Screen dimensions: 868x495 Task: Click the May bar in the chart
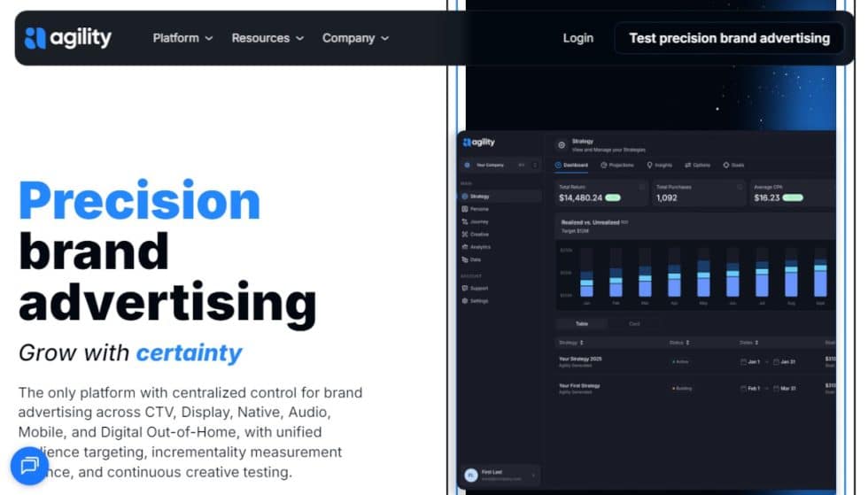703,279
